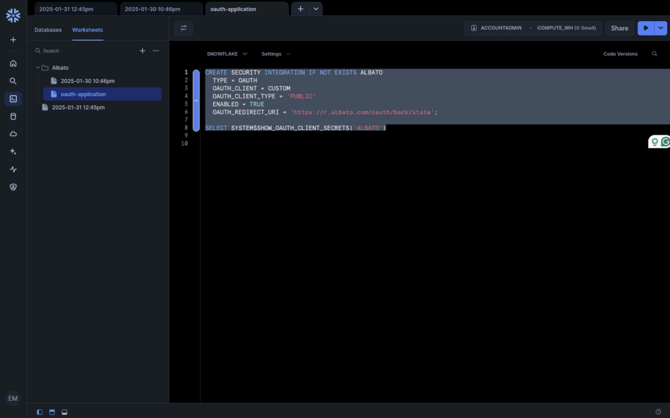Open Data Products cloud icon
The height and width of the screenshot is (418, 670).
tap(13, 134)
